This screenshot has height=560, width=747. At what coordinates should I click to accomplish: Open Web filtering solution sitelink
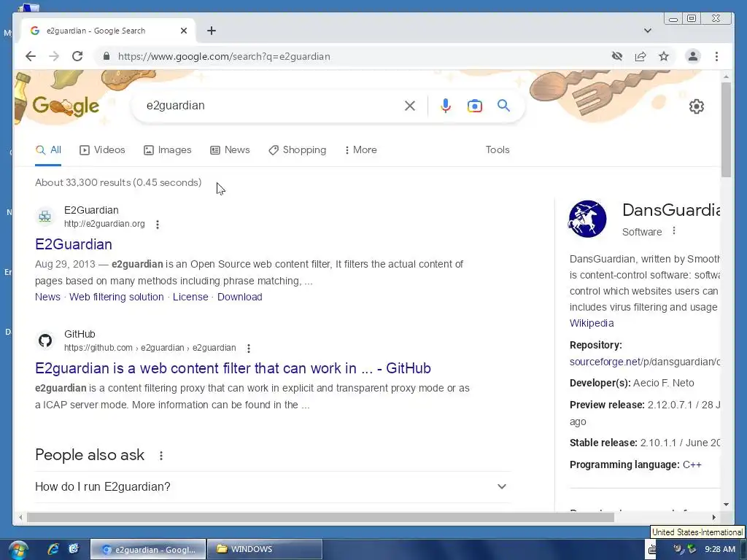click(116, 297)
